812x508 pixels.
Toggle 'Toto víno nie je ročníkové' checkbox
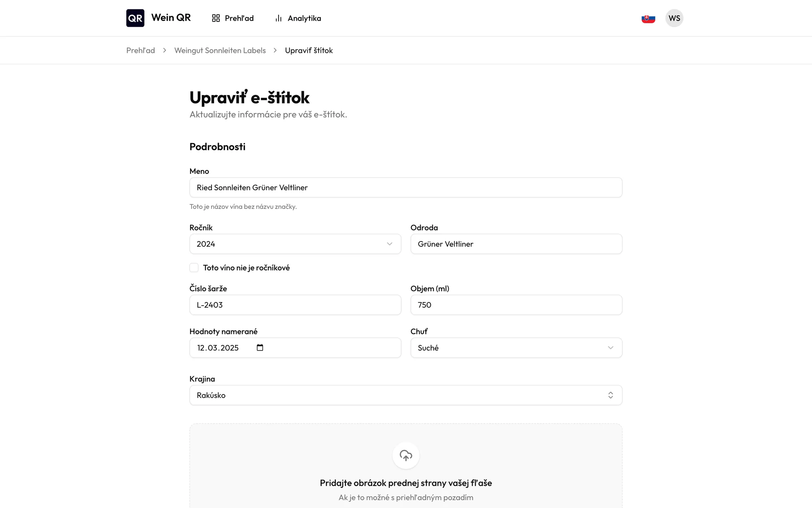194,267
